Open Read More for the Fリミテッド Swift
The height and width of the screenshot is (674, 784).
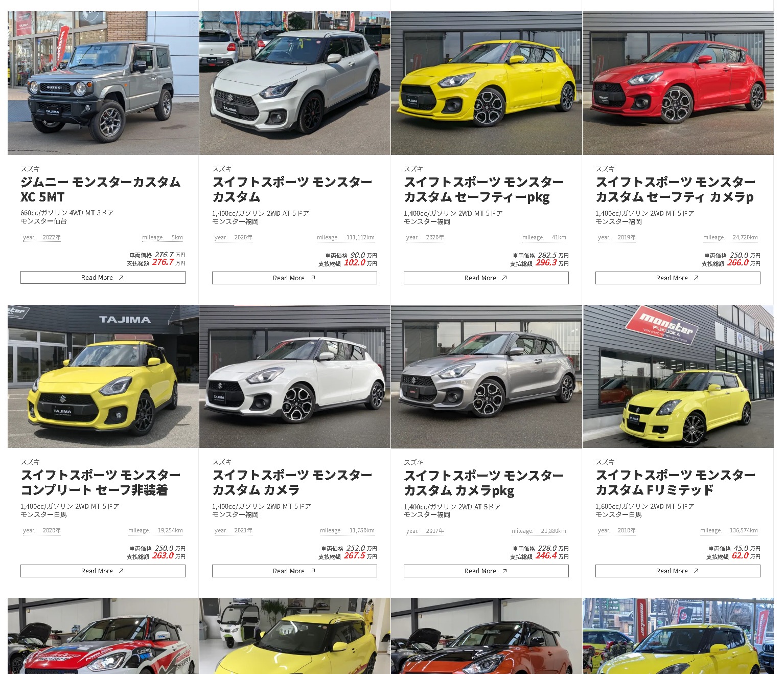coord(678,571)
